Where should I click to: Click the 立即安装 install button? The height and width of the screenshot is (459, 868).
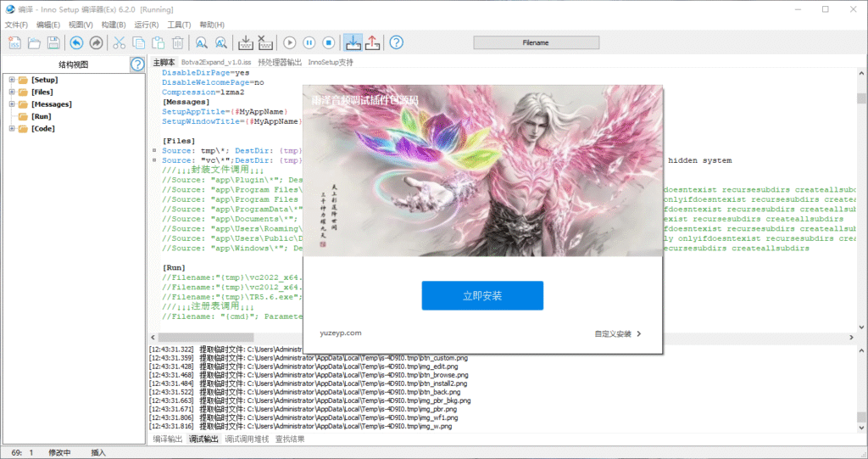point(482,295)
